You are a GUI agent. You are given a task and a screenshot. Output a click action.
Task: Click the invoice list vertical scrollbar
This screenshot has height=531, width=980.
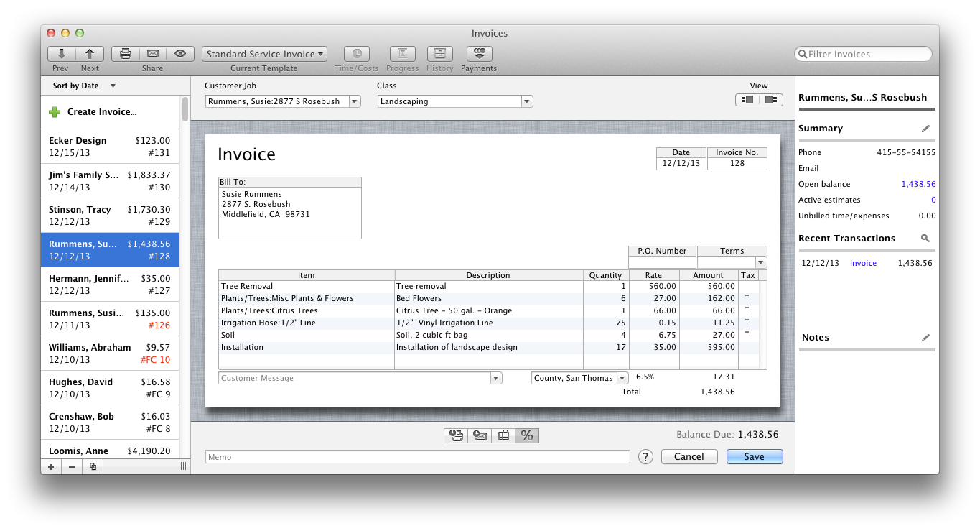[185, 109]
